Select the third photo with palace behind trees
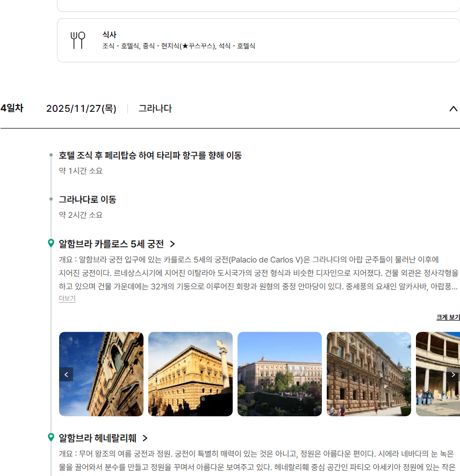The image size is (460, 476). [x=279, y=374]
